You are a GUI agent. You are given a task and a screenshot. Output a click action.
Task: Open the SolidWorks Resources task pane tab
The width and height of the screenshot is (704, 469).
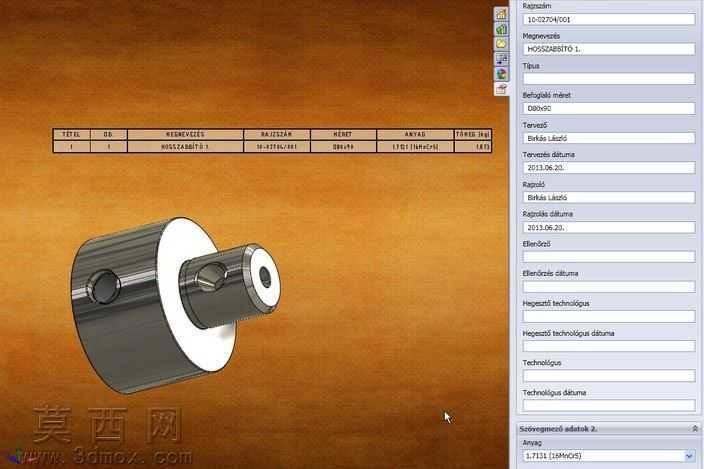coord(502,14)
